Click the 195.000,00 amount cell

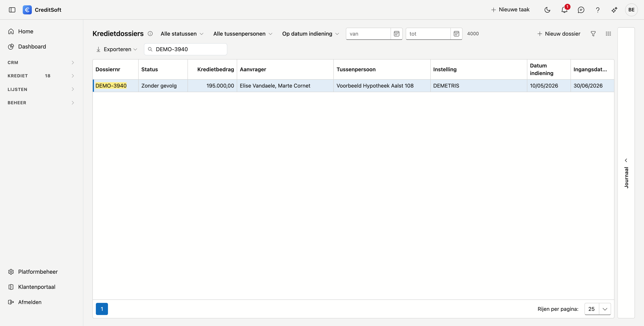[x=212, y=85]
